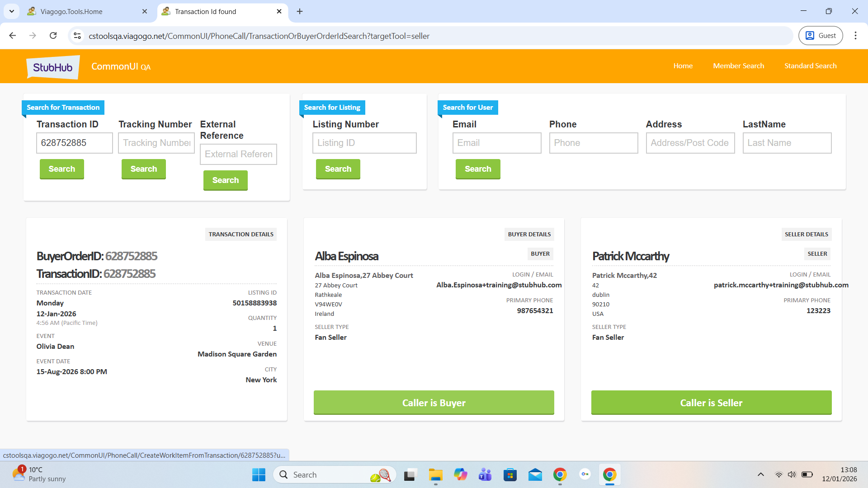Image resolution: width=868 pixels, height=488 pixels.
Task: Click the StubHub logo
Action: (x=53, y=67)
